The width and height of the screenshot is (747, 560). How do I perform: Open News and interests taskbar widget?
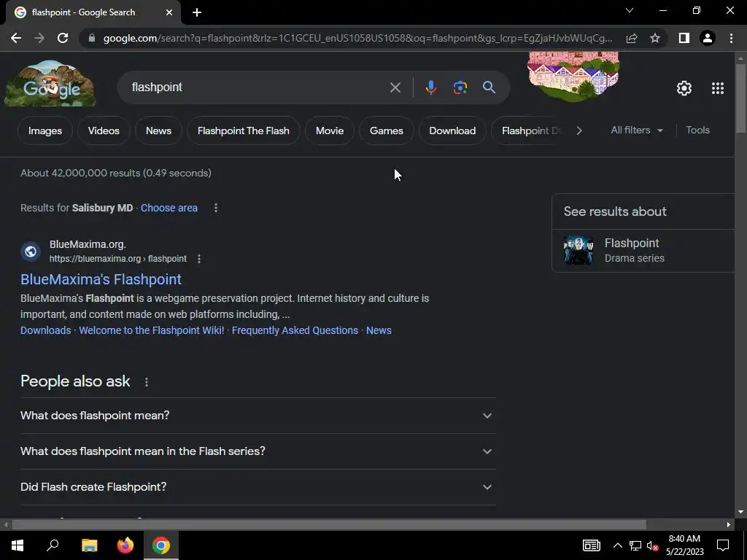(x=591, y=545)
